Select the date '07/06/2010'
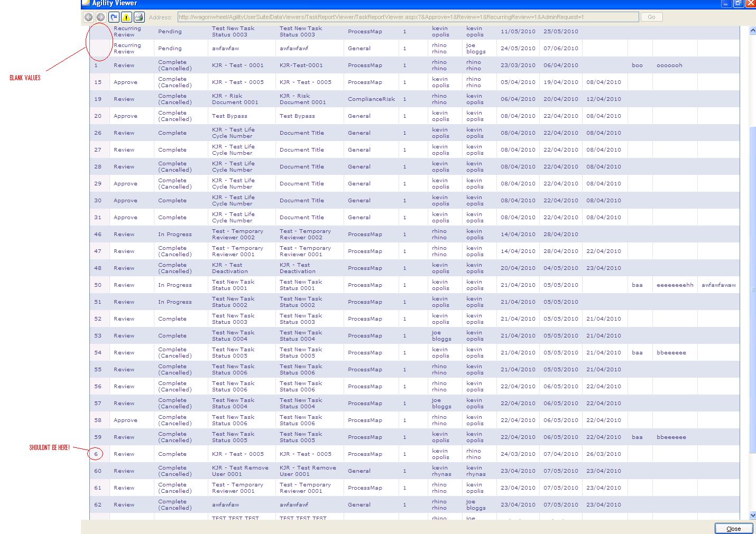756x534 pixels. 560,49
